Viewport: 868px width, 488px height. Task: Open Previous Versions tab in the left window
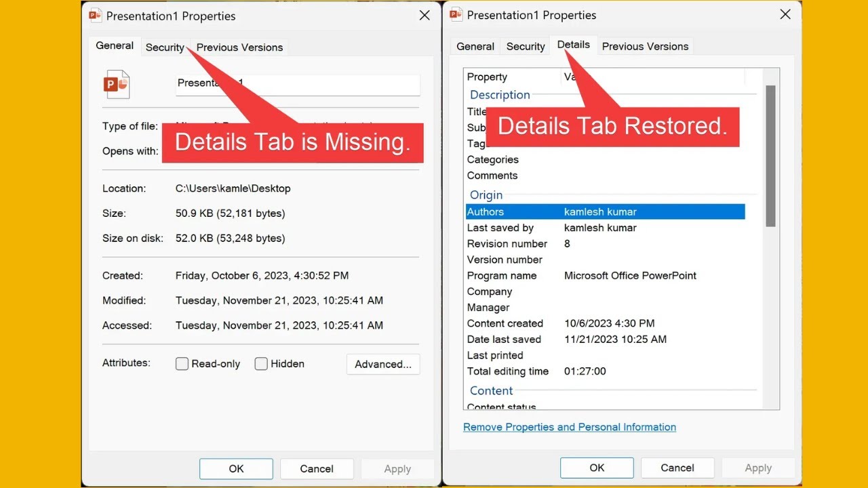click(x=239, y=47)
